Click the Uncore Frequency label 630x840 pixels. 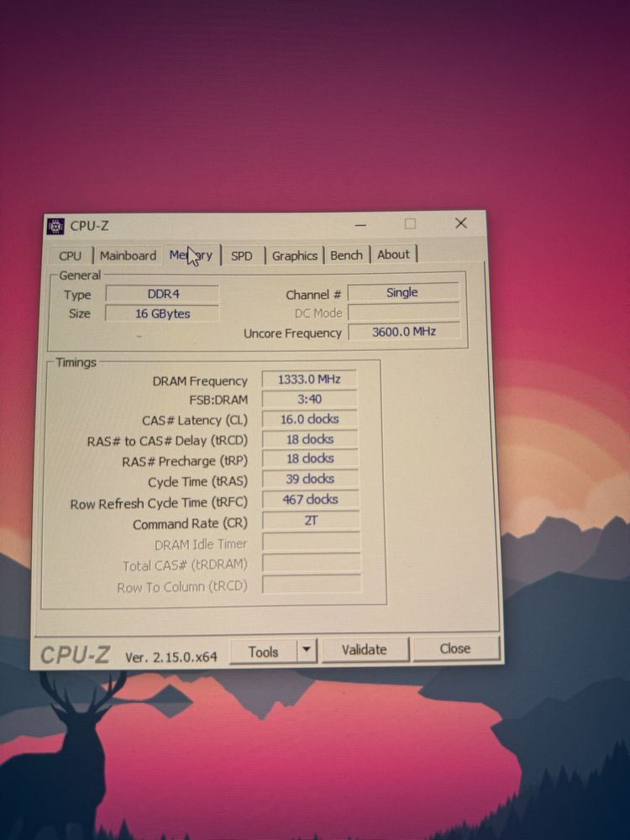click(x=292, y=333)
